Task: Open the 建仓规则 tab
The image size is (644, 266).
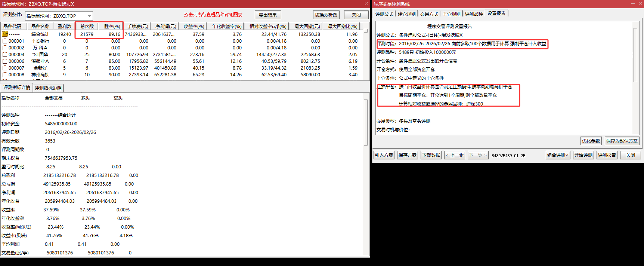Action: [x=406, y=14]
